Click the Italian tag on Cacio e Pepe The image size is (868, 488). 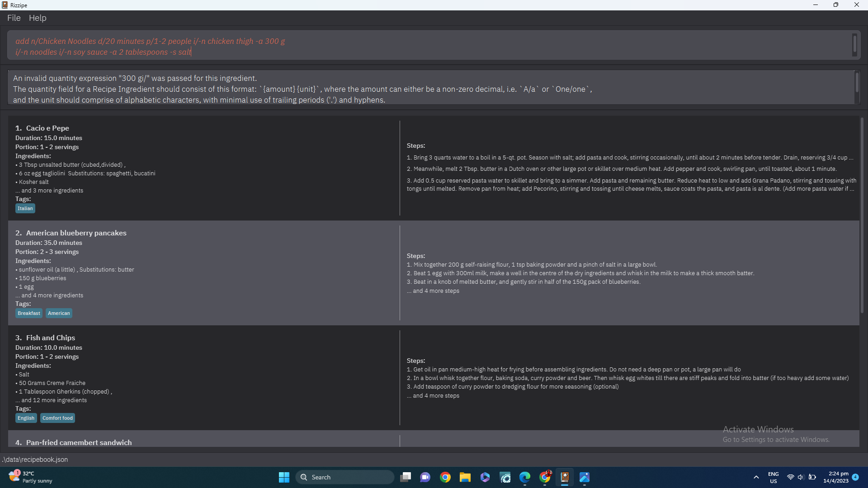(x=25, y=208)
